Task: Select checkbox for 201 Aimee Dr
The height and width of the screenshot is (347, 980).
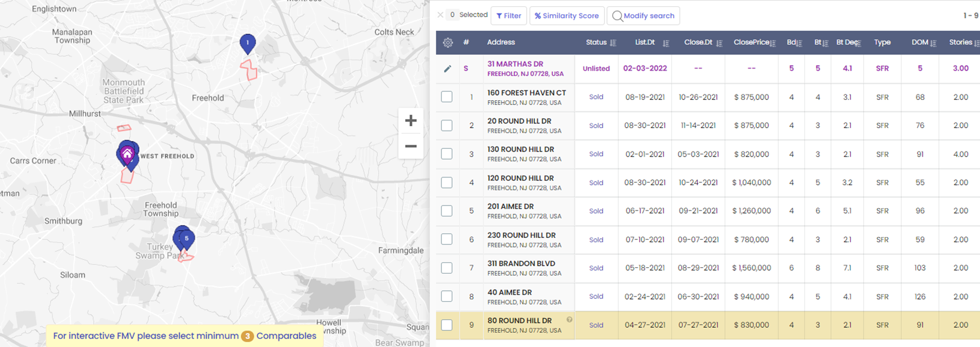Action: [x=447, y=211]
